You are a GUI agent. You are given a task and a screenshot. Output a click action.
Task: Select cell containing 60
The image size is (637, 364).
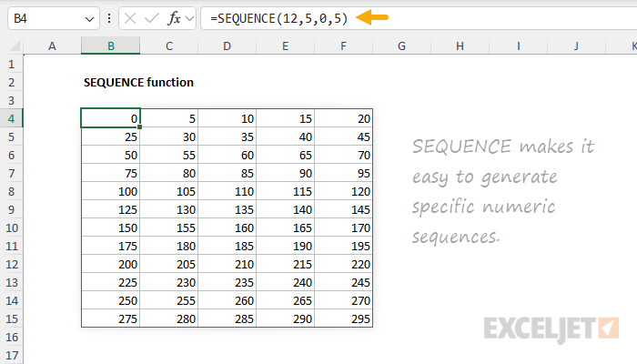[227, 155]
